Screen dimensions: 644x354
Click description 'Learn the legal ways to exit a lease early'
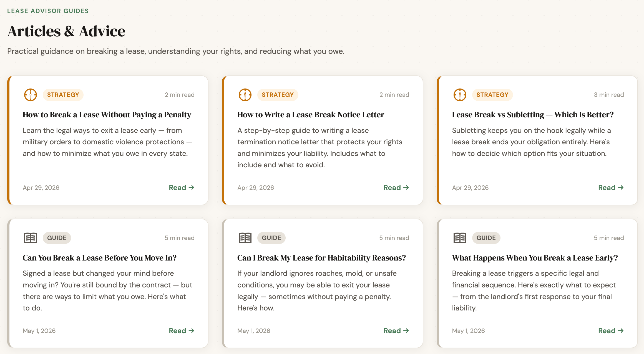(107, 142)
